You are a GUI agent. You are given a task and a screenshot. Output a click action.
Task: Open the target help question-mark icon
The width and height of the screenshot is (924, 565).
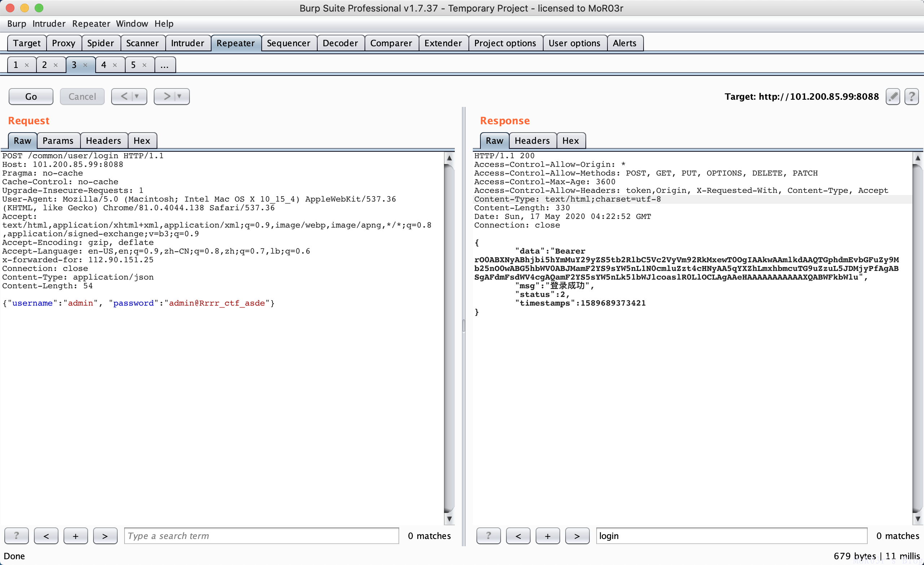911,96
